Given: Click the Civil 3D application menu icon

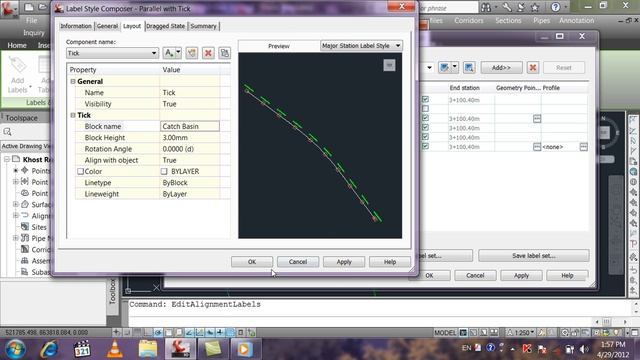Looking at the screenshot, I should (x=9, y=8).
